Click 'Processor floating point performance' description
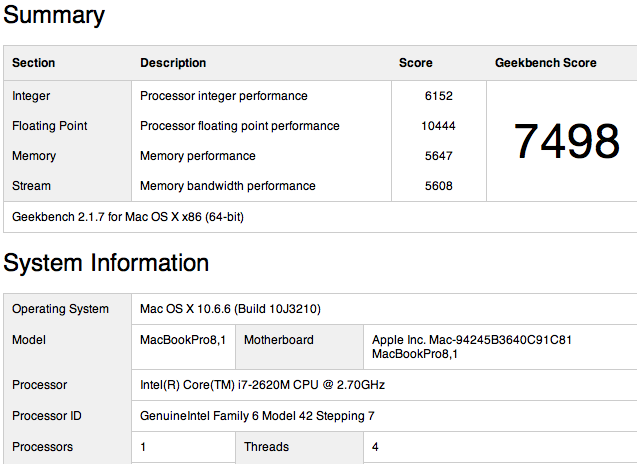Screen dimensions: 637x464 tap(240, 126)
